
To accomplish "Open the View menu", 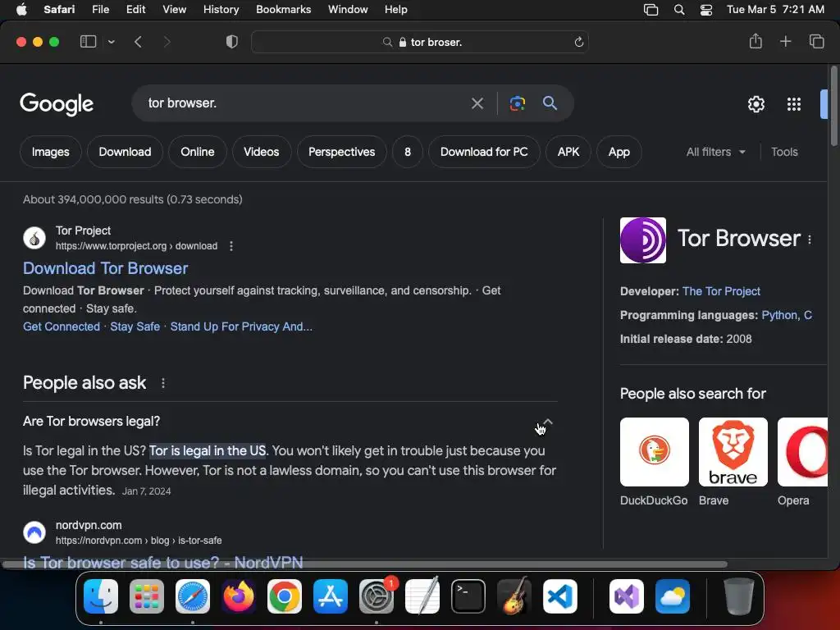I will (174, 10).
